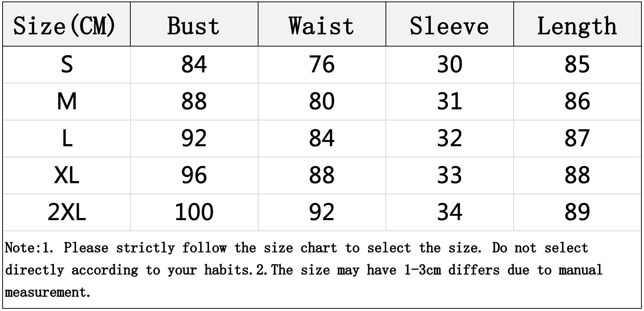This screenshot has height=311, width=644.
Task: Select sleeve value 30 for size S
Action: coord(449,64)
